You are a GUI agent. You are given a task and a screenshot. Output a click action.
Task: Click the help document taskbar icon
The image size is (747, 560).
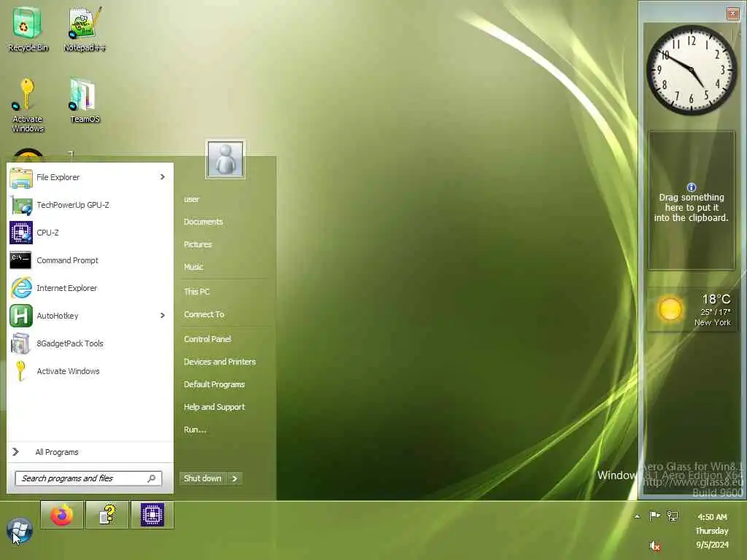107,515
